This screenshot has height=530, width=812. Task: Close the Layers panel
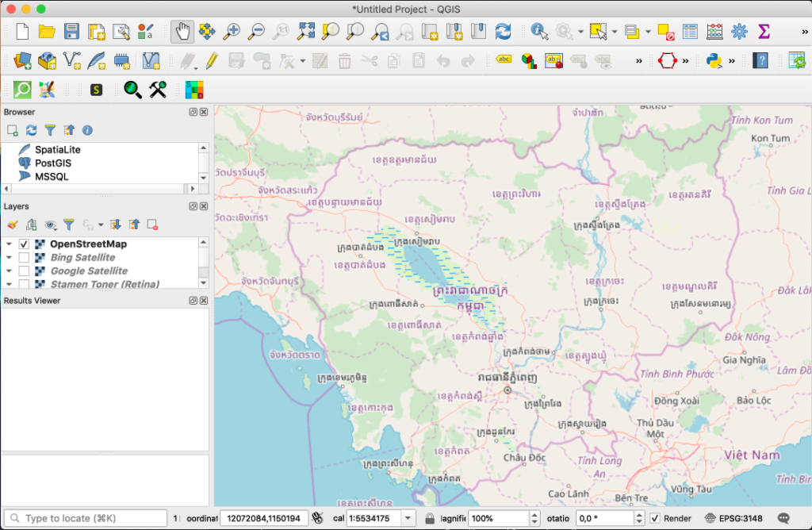pyautogui.click(x=204, y=206)
